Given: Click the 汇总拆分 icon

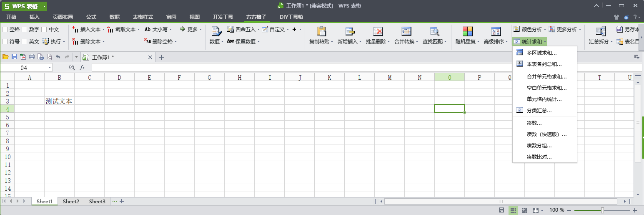Looking at the screenshot, I should tap(601, 32).
